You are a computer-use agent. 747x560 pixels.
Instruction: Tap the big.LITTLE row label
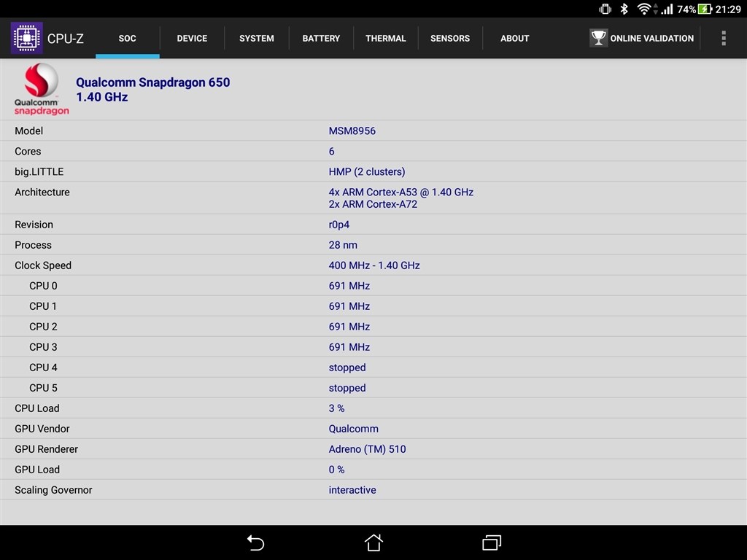tap(39, 172)
